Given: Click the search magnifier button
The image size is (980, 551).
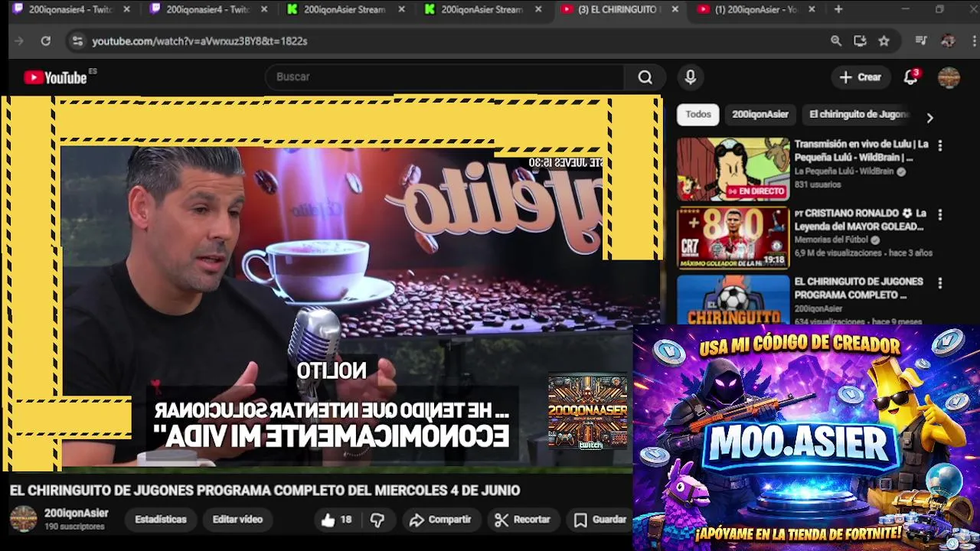Looking at the screenshot, I should 645,77.
